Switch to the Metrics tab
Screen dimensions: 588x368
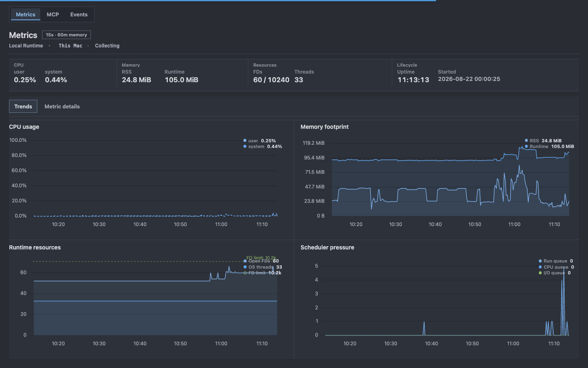click(25, 14)
